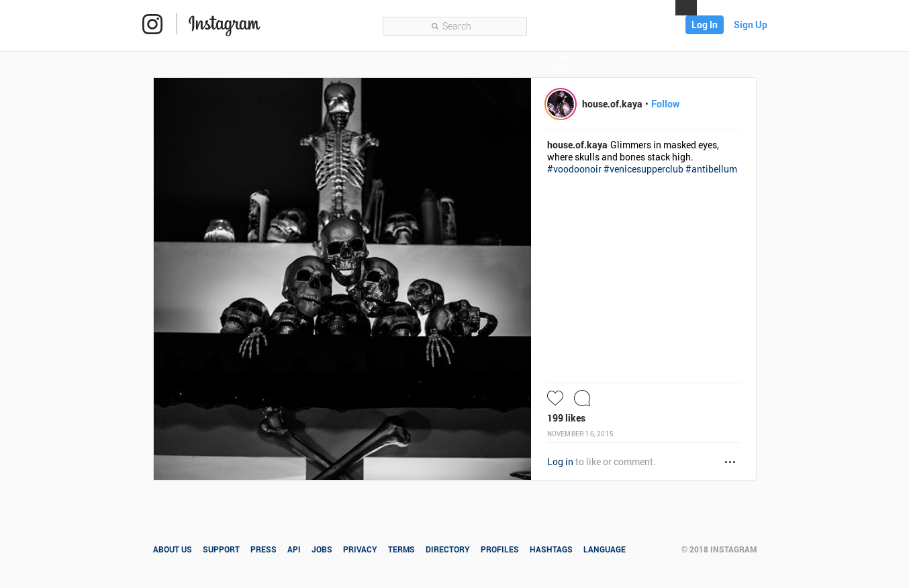Open the Hashtags footer link
Viewport: 909px width, 588px height.
coord(551,549)
